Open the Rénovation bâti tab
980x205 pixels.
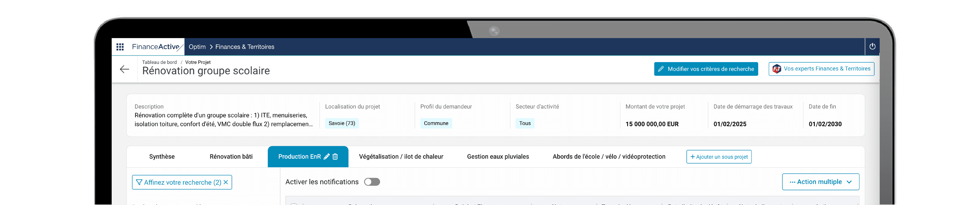(231, 157)
